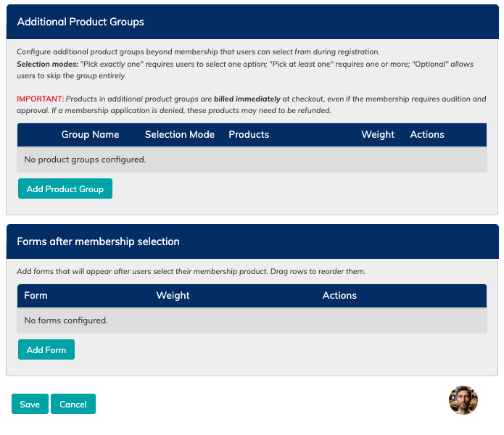Click the red IMPORTANT warning label
This screenshot has width=504, height=435.
click(x=41, y=99)
